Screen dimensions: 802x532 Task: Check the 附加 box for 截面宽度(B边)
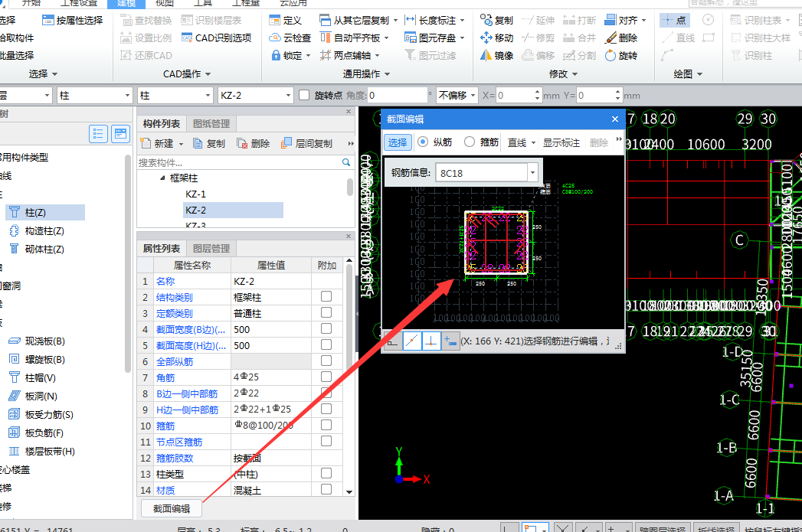pos(326,328)
